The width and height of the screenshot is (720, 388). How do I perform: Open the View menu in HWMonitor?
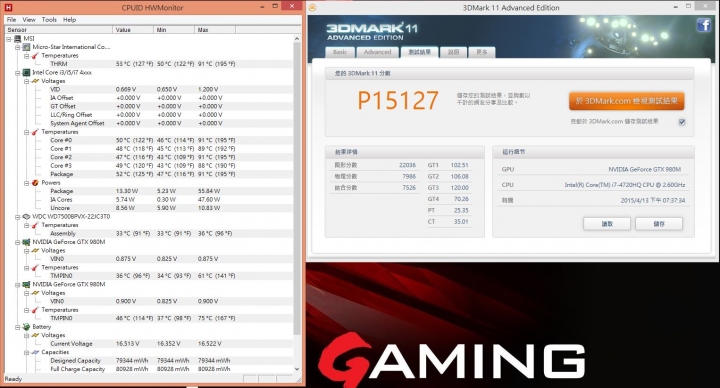(x=29, y=20)
